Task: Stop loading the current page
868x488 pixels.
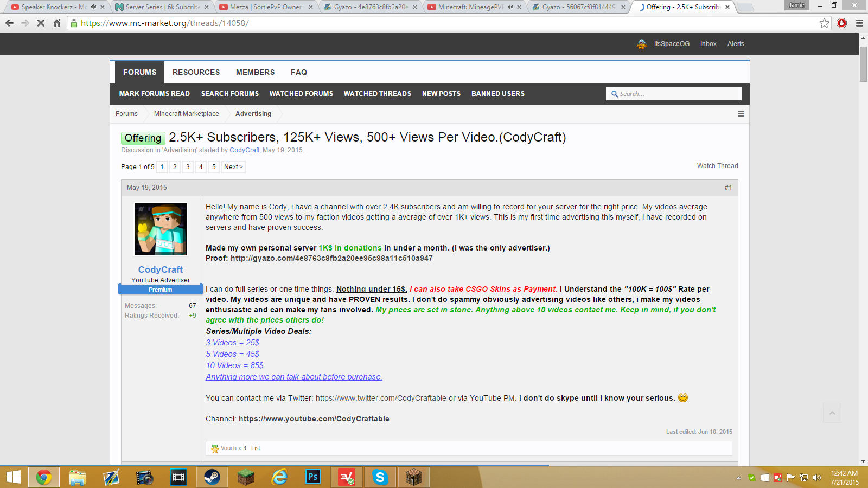Action: [x=41, y=23]
